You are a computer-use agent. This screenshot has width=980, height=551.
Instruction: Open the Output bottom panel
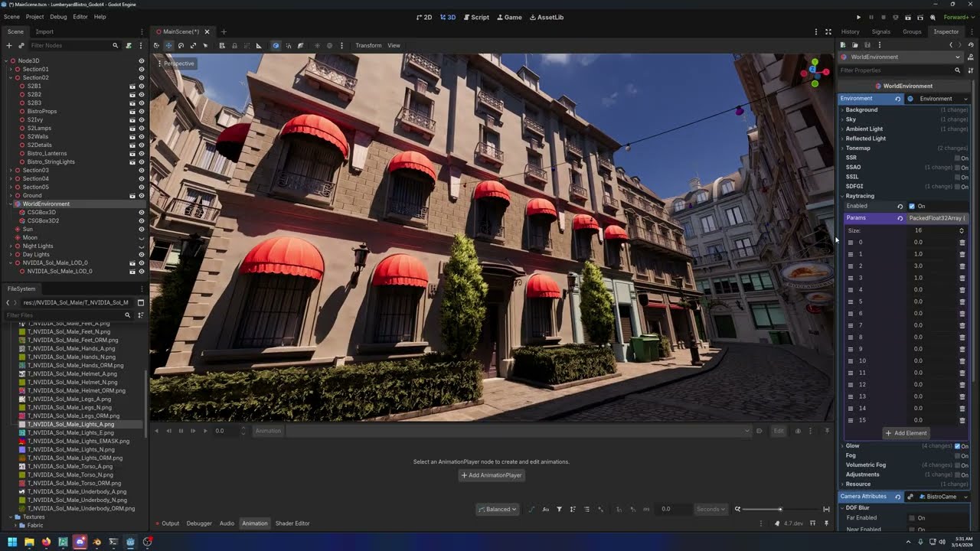coord(170,523)
